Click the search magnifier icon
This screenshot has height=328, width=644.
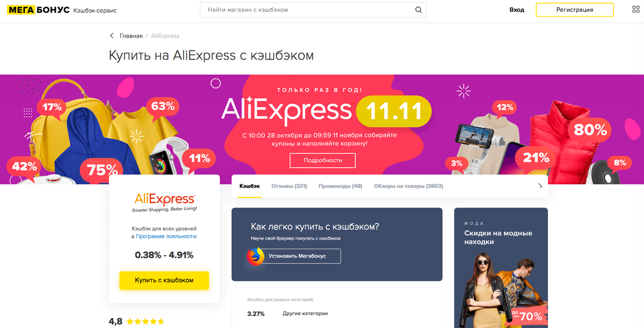click(419, 10)
